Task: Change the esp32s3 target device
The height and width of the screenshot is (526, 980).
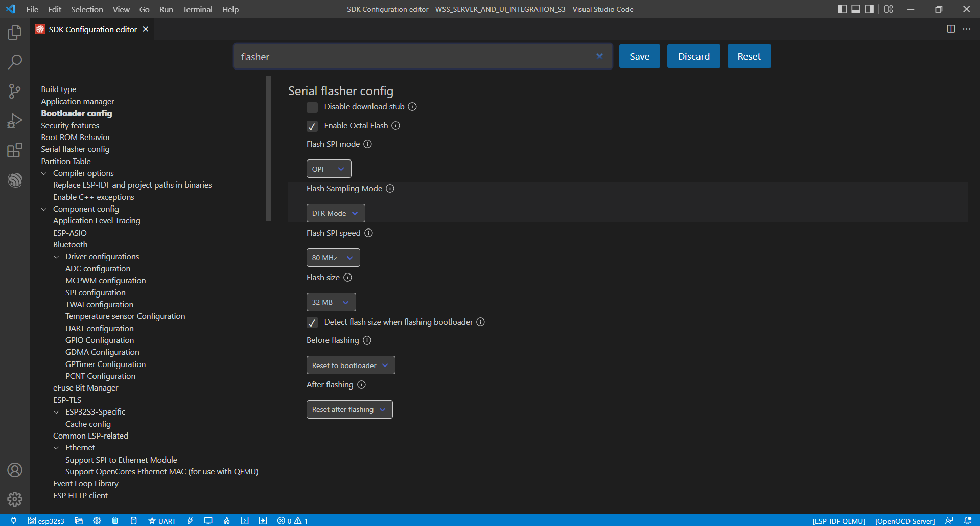Action: click(46, 520)
